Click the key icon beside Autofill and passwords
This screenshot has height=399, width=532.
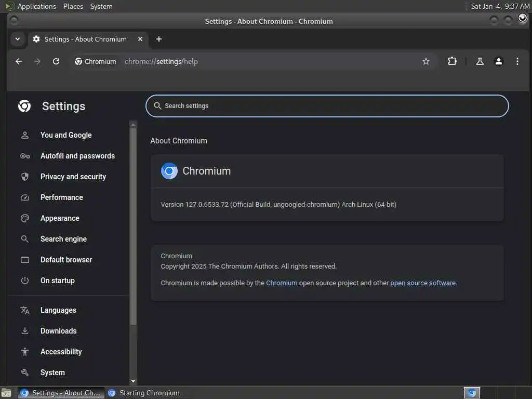pyautogui.click(x=25, y=156)
